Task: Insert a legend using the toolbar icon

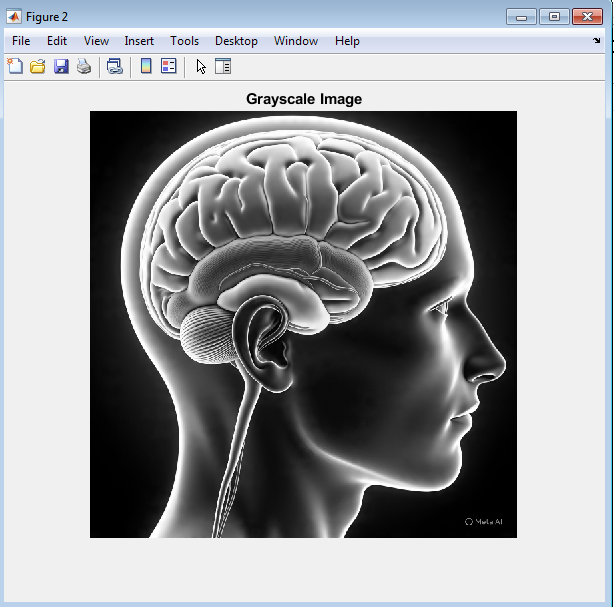Action: tap(169, 67)
